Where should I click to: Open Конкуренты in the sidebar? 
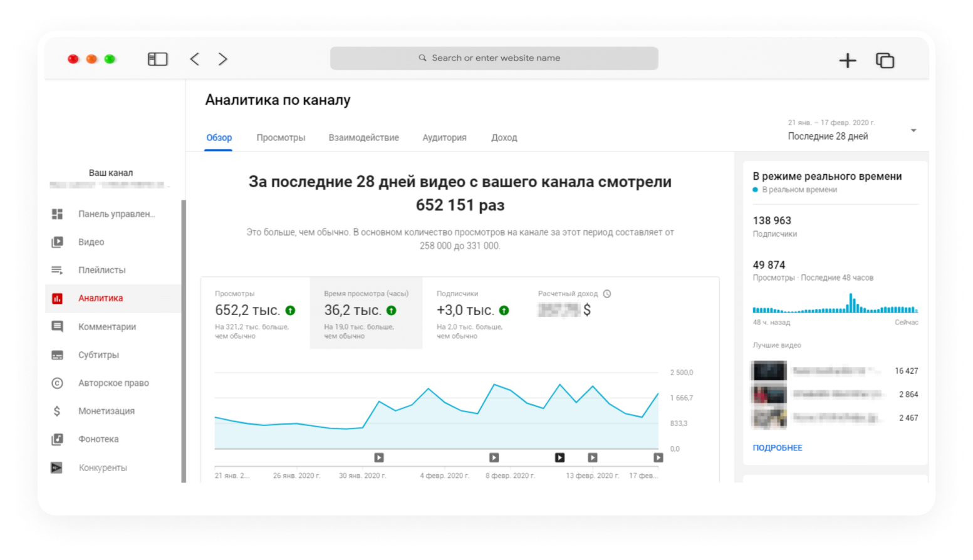pyautogui.click(x=113, y=467)
